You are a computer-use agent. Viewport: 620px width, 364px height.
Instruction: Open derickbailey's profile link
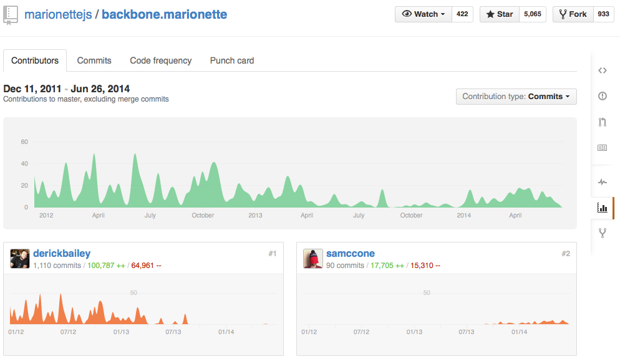pyautogui.click(x=62, y=253)
